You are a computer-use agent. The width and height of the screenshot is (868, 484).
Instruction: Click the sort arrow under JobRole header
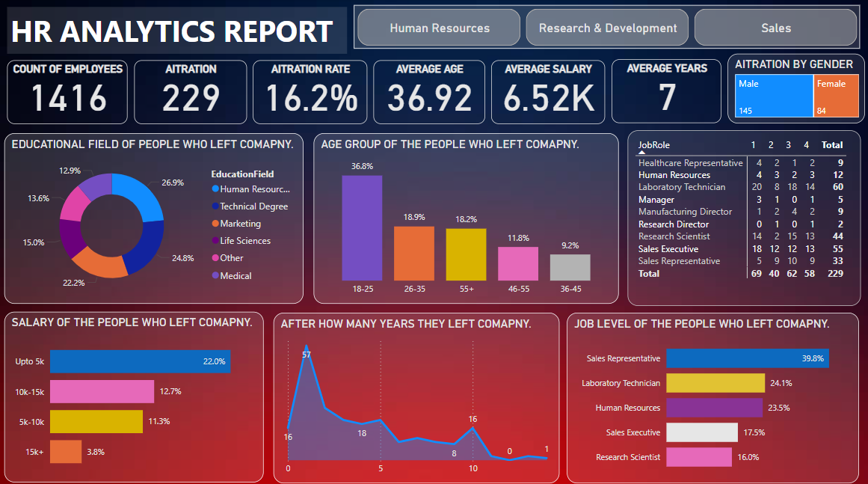click(x=641, y=153)
